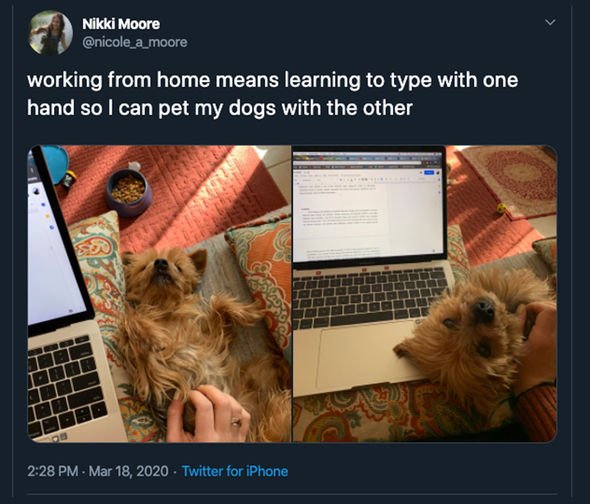Click the yellow ball toy in right photo

pos(501,208)
